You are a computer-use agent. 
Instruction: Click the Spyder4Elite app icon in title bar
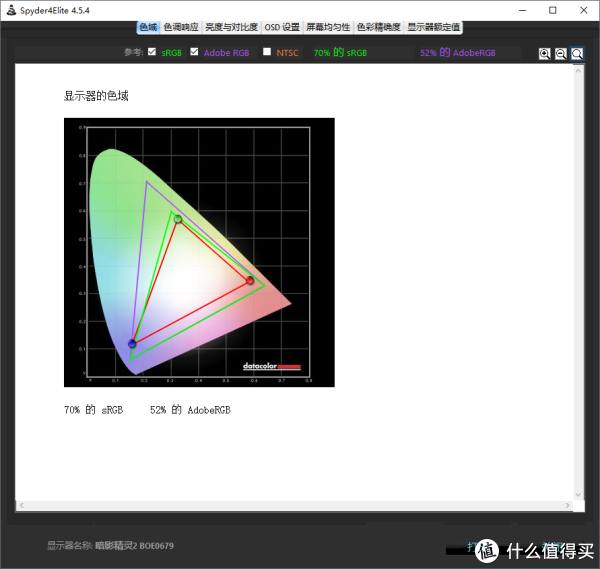coord(11,10)
